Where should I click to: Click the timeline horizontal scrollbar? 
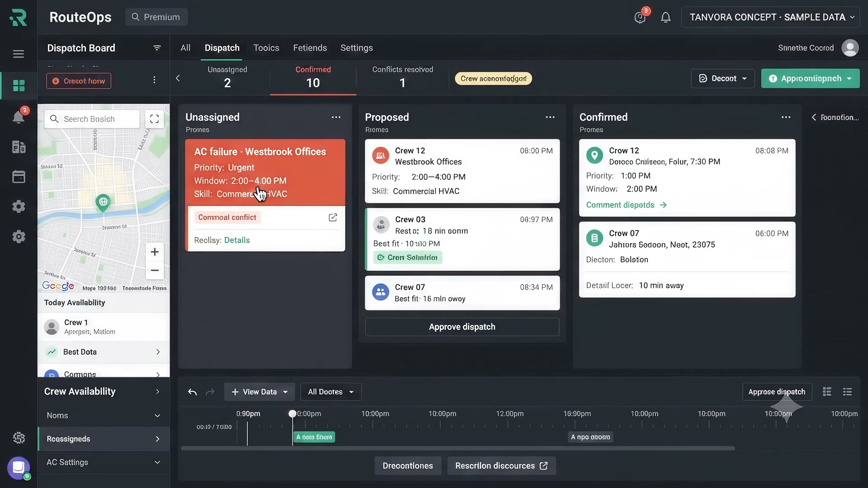pyautogui.click(x=458, y=448)
